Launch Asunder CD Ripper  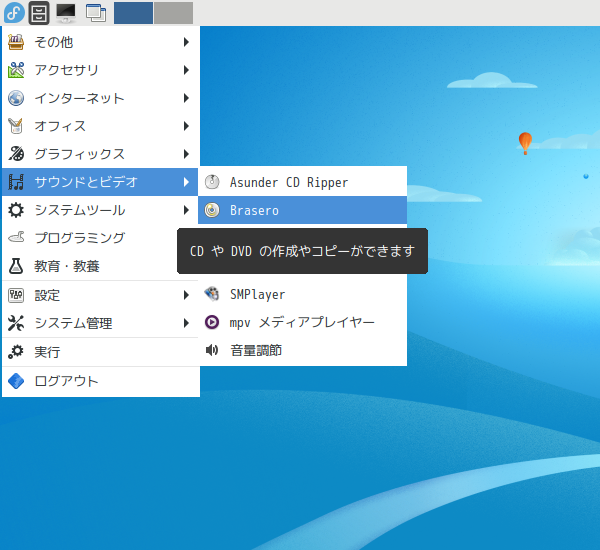tap(302, 182)
